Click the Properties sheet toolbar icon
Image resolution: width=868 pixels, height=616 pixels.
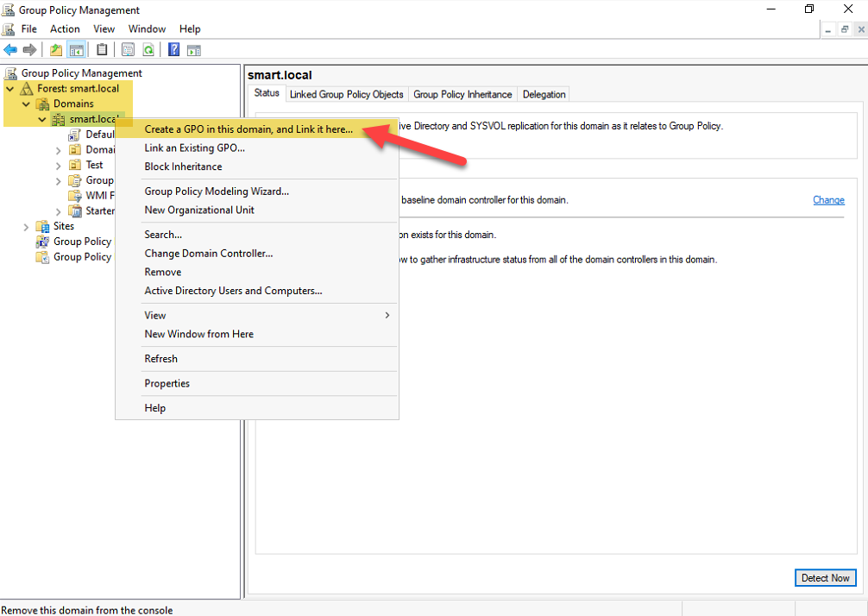(x=128, y=50)
